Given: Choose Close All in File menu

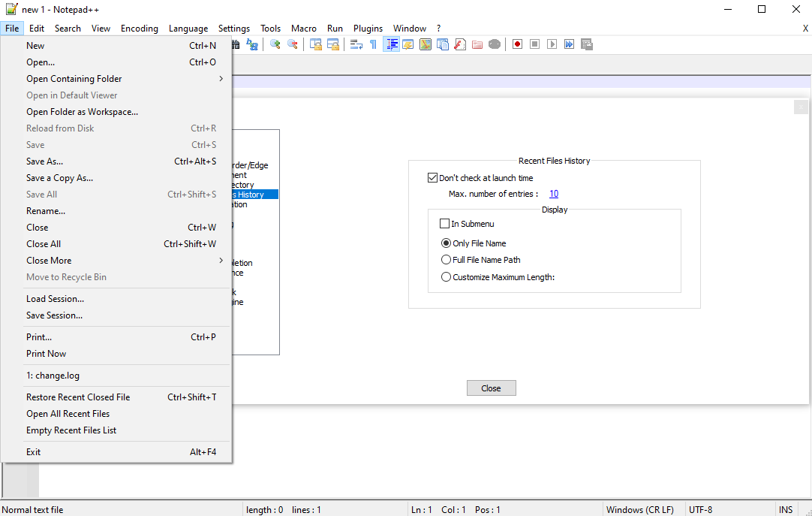Looking at the screenshot, I should (116, 244).
